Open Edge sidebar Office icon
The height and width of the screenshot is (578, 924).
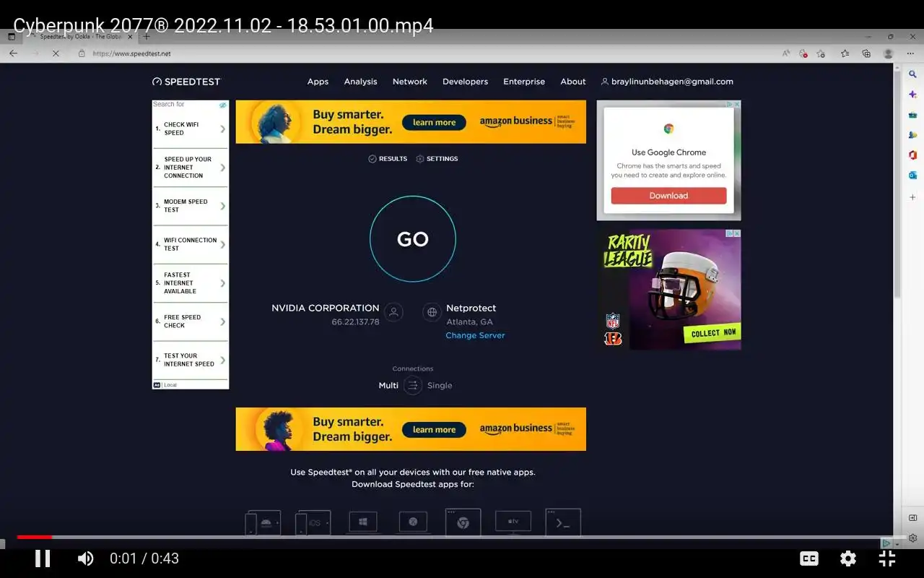912,155
